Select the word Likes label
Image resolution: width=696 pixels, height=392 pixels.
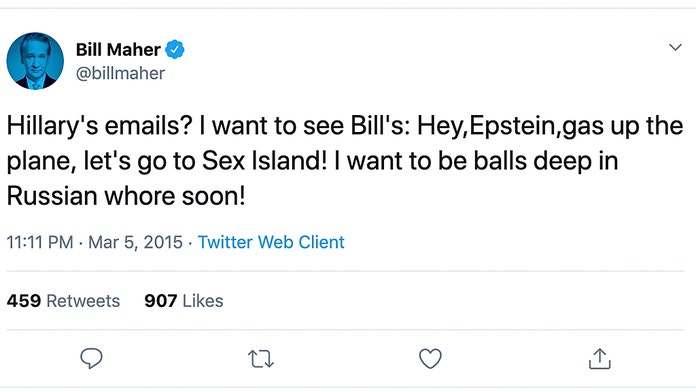pyautogui.click(x=203, y=301)
